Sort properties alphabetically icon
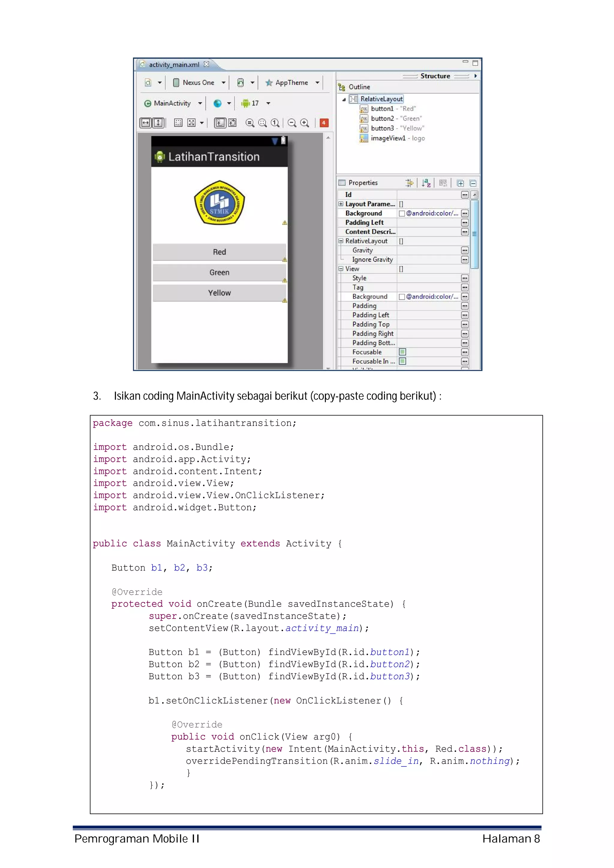 tap(426, 183)
